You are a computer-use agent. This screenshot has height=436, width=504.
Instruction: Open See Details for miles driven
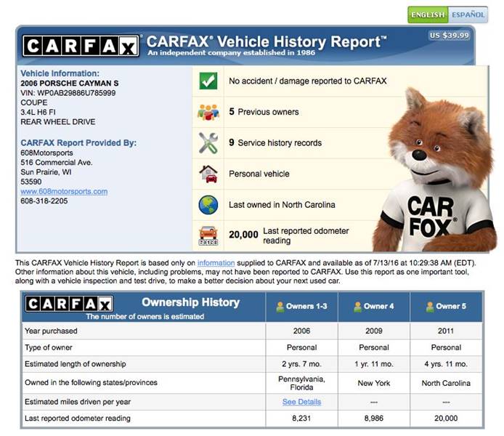click(301, 402)
